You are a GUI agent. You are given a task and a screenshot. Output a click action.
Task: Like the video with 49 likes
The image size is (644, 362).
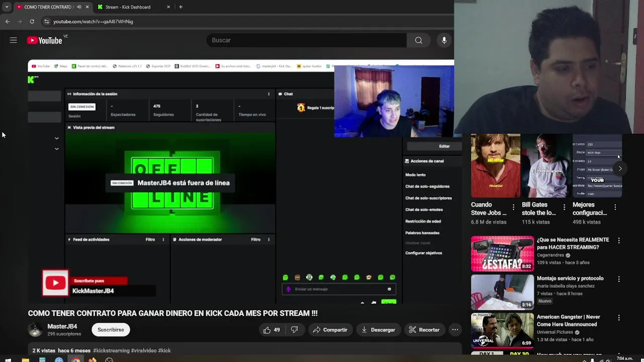click(272, 330)
